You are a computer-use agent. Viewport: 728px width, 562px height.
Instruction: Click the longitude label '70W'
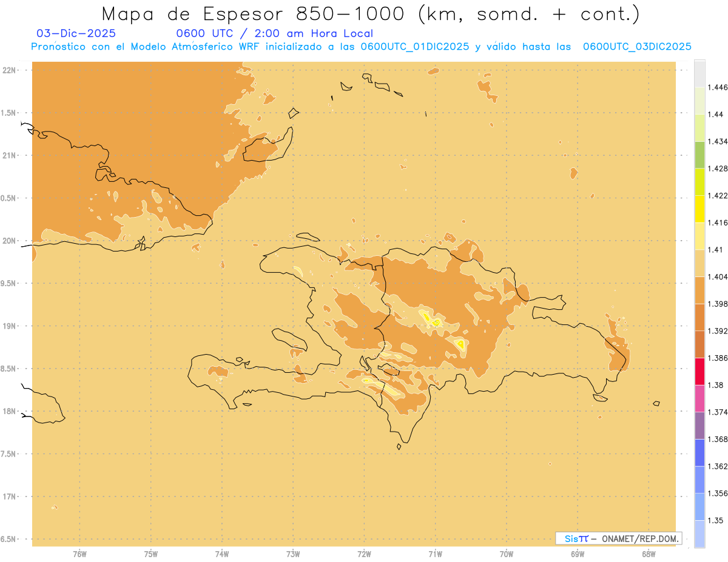point(507,554)
